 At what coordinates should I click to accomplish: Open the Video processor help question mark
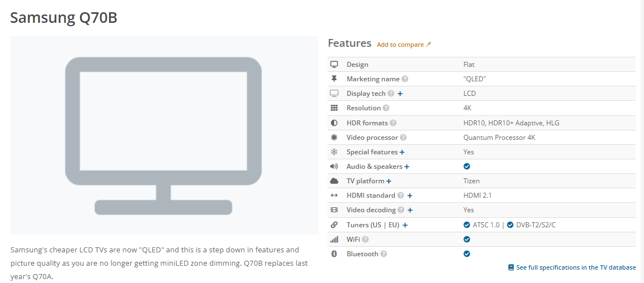tap(403, 138)
